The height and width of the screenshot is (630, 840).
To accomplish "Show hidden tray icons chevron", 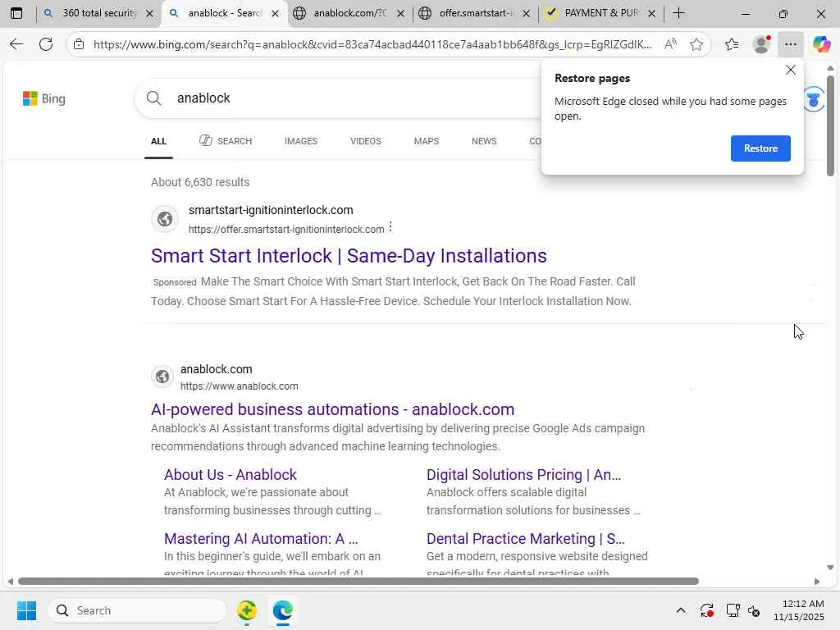I will (x=680, y=610).
